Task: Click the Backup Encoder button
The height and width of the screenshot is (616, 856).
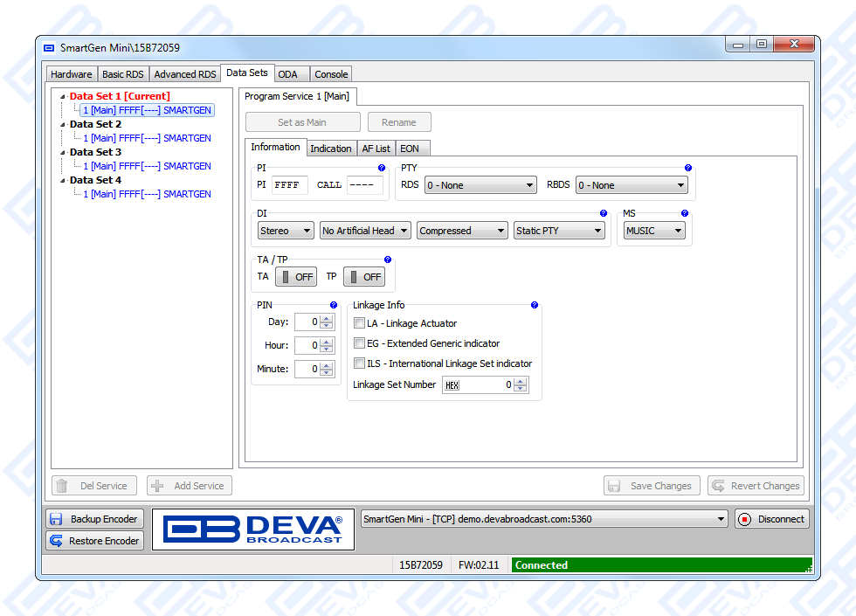Action: click(94, 519)
